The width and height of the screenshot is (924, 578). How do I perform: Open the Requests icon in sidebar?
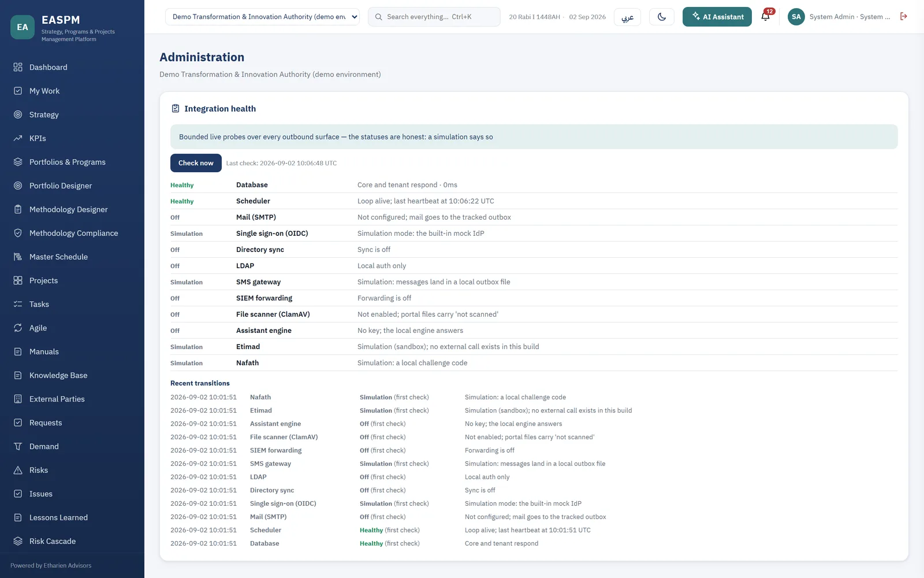point(18,423)
